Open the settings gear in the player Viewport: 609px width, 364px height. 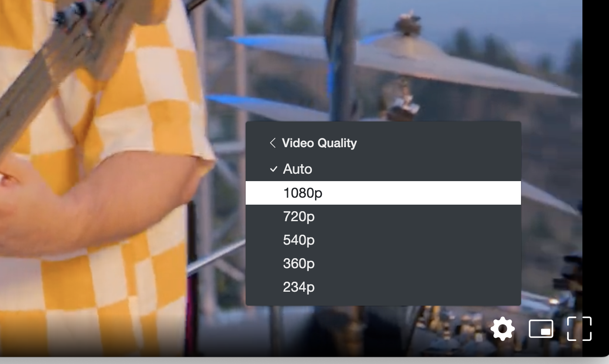pos(503,329)
